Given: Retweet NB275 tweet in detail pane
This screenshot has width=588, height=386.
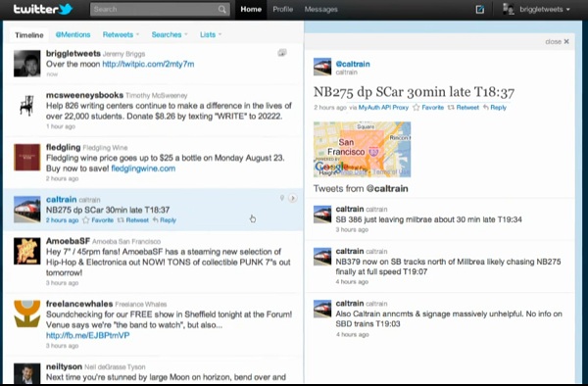Looking at the screenshot, I should click(464, 108).
